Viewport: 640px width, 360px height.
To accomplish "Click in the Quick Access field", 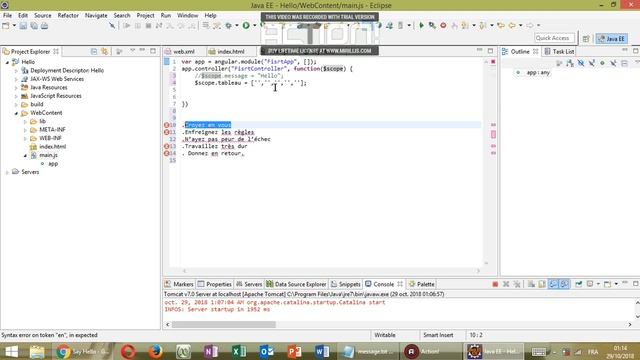I will point(554,38).
